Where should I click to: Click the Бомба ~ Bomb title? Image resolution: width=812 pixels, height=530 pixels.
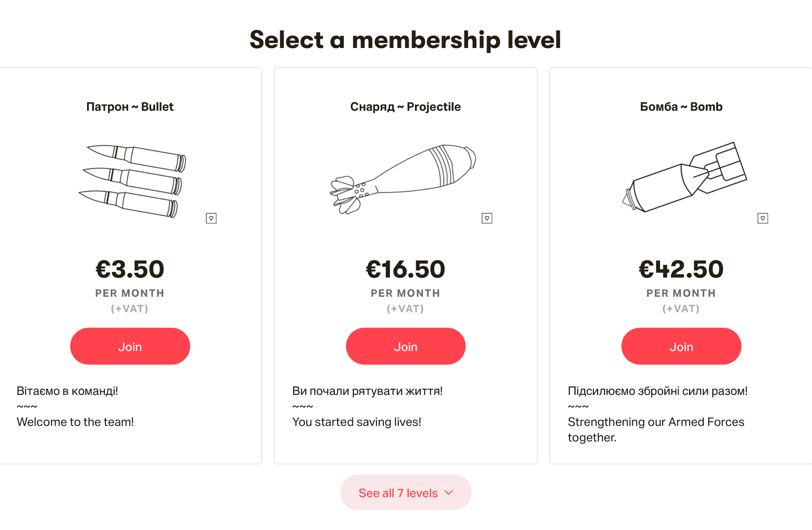click(681, 107)
